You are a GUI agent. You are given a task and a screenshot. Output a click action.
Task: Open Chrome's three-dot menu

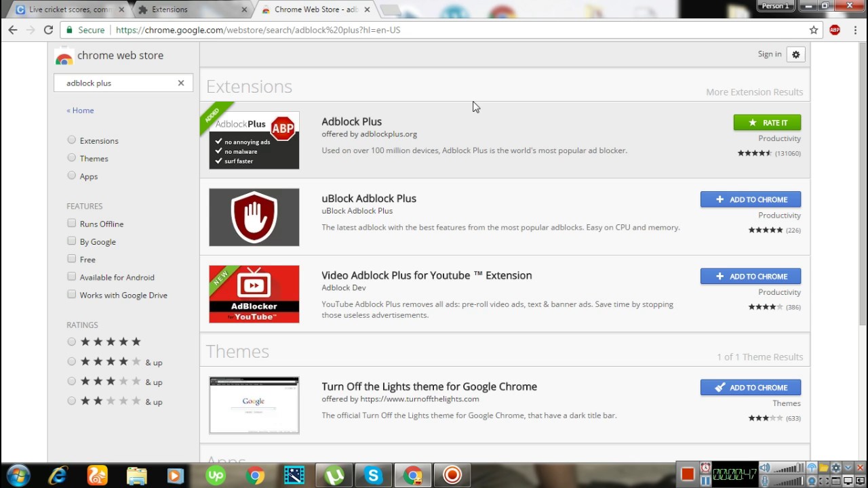point(855,30)
